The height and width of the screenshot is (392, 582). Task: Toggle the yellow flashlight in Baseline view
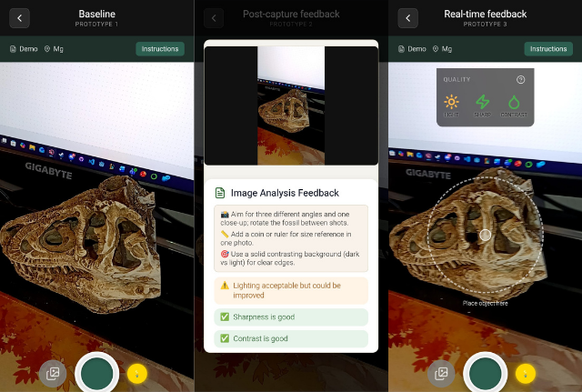pos(137,373)
